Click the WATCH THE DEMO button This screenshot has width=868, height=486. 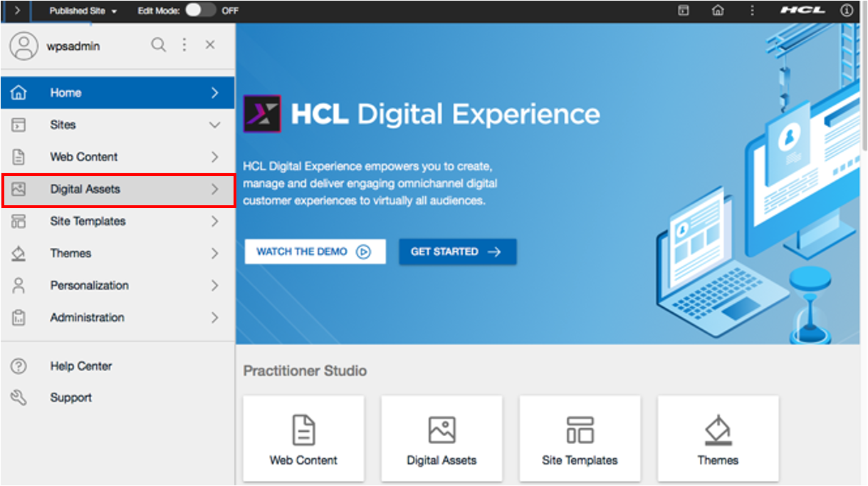(x=315, y=252)
